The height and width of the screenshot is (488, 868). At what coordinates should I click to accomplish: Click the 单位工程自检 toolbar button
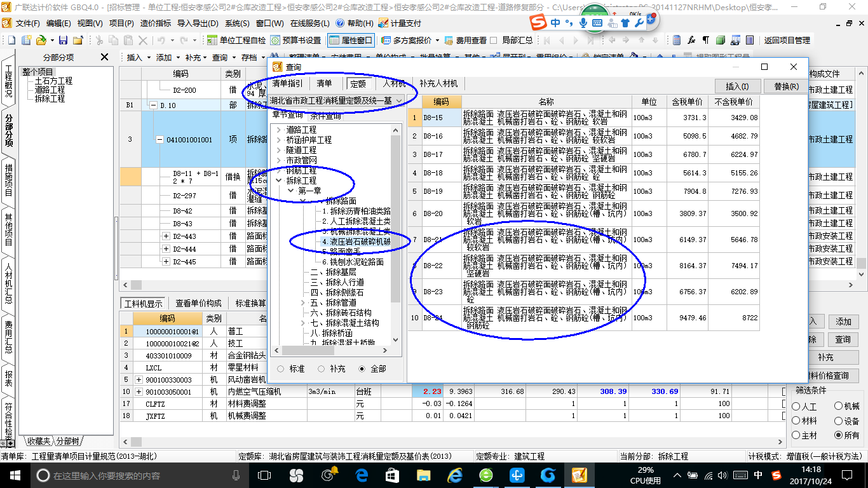click(236, 40)
